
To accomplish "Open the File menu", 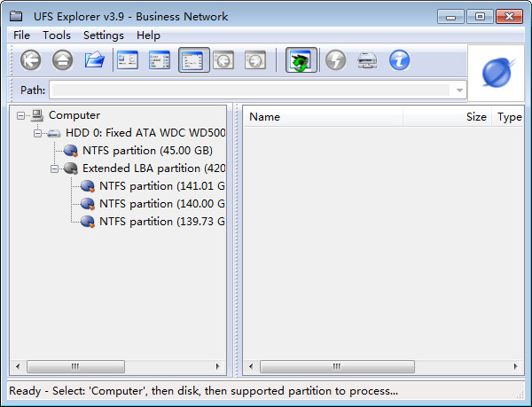I will [21, 35].
